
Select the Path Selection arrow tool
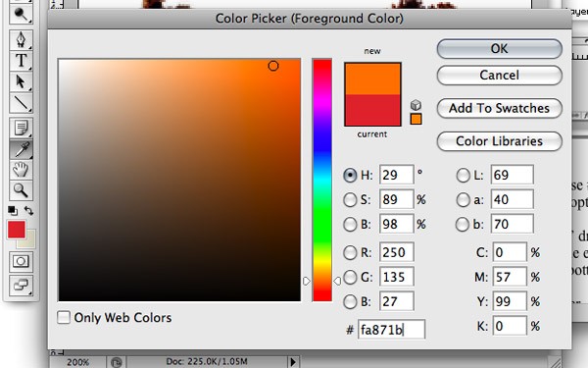[x=21, y=81]
